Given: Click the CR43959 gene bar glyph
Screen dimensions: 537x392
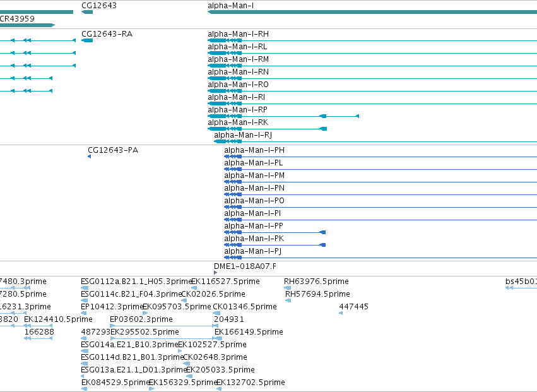Looking at the screenshot, I should pyautogui.click(x=27, y=25).
